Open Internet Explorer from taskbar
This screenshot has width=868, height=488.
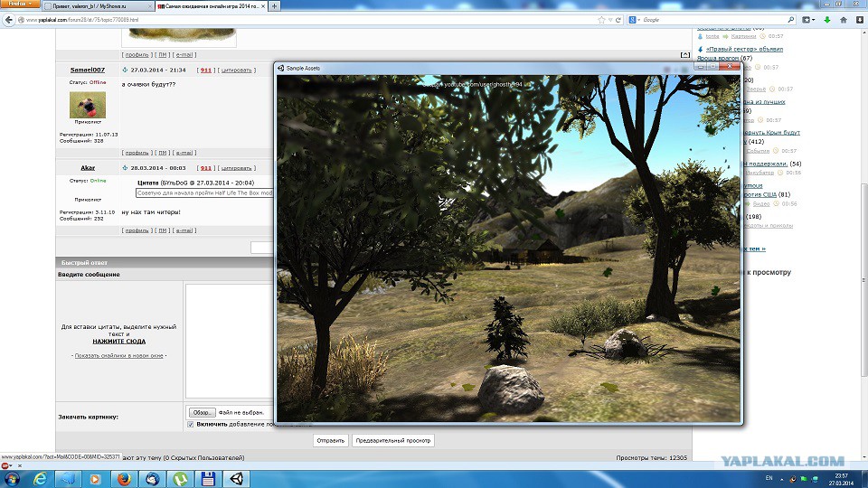(x=40, y=479)
